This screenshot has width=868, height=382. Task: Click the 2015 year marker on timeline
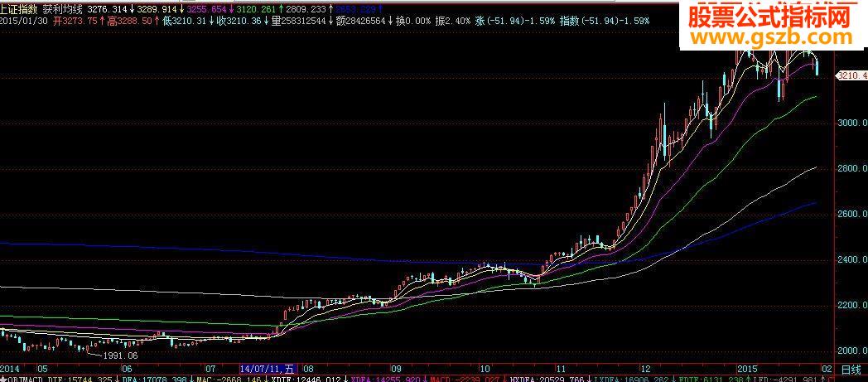(747, 368)
